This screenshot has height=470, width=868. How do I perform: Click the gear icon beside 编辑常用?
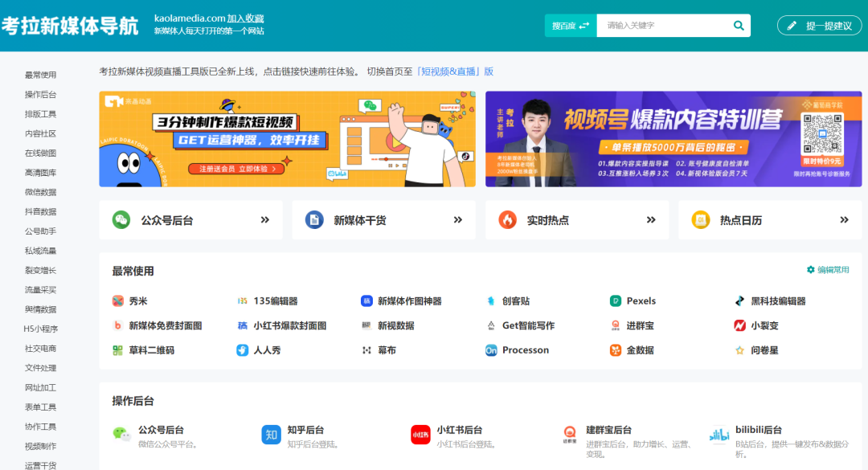[x=810, y=270]
